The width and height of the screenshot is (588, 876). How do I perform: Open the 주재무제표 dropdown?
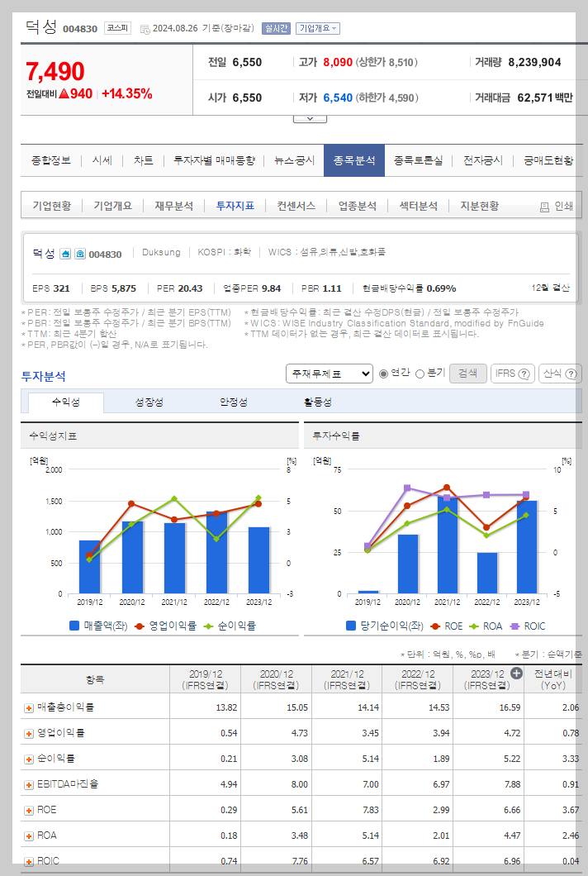pyautogui.click(x=330, y=374)
